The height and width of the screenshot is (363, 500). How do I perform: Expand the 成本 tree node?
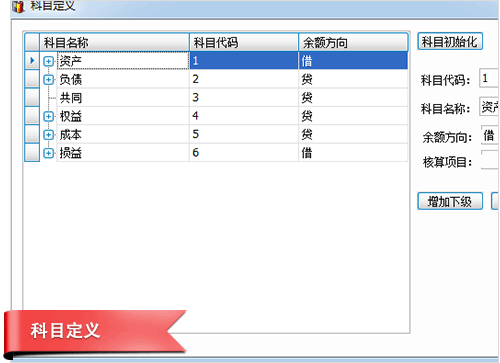(x=48, y=135)
